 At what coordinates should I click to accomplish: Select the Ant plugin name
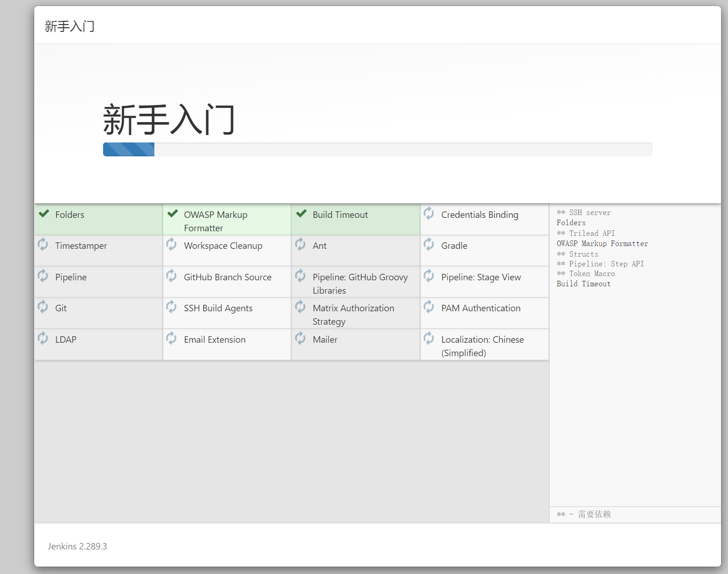tap(319, 246)
